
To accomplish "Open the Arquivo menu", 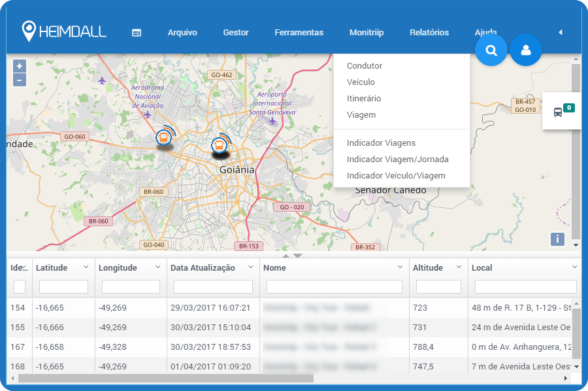I will tap(182, 33).
